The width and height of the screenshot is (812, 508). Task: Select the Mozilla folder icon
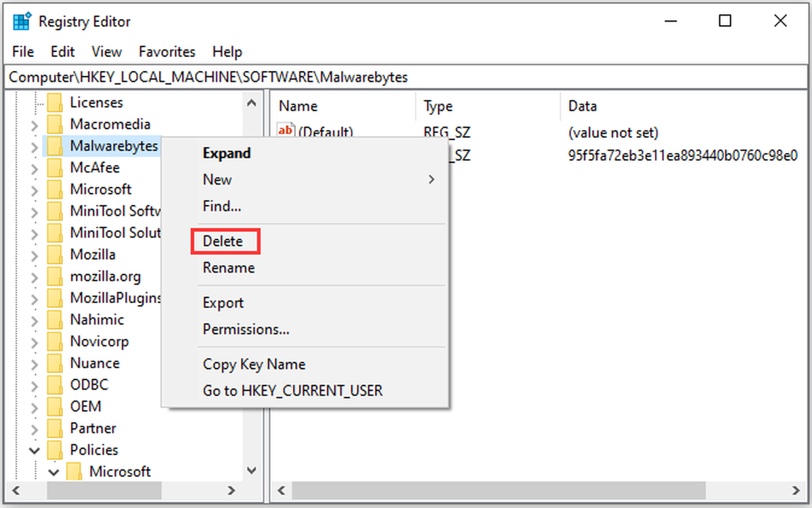(55, 254)
